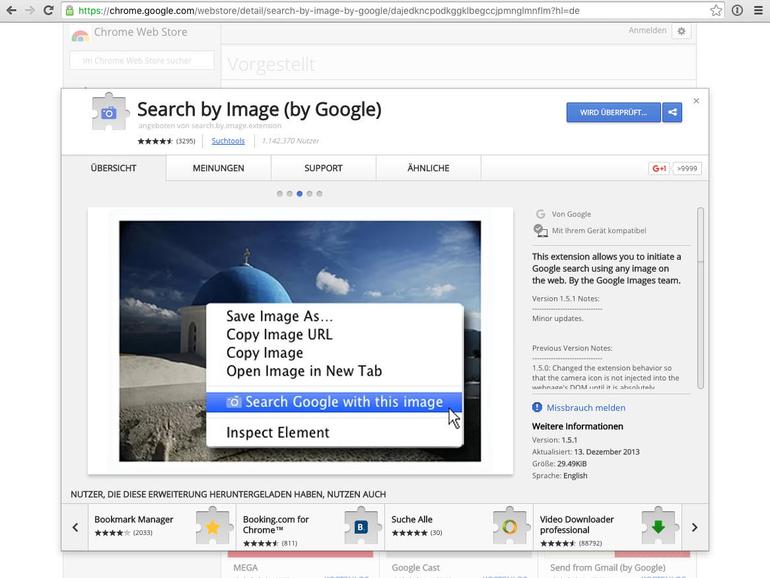Click the device compatible check icon

pyautogui.click(x=541, y=230)
